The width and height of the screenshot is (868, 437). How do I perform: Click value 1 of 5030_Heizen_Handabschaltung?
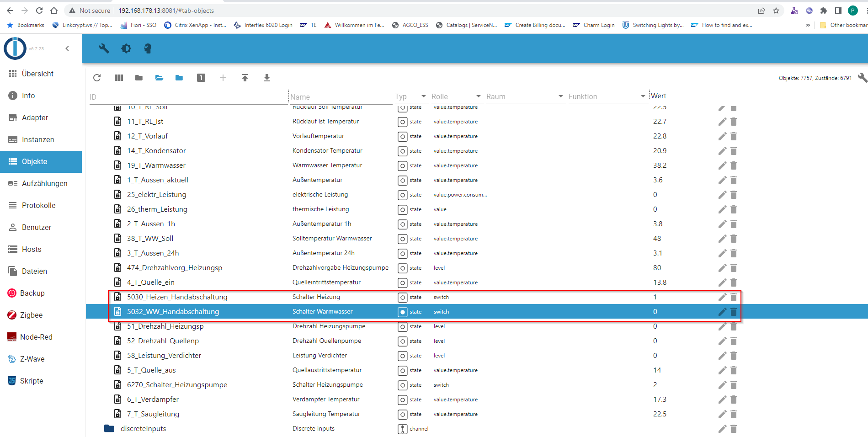[x=655, y=297]
